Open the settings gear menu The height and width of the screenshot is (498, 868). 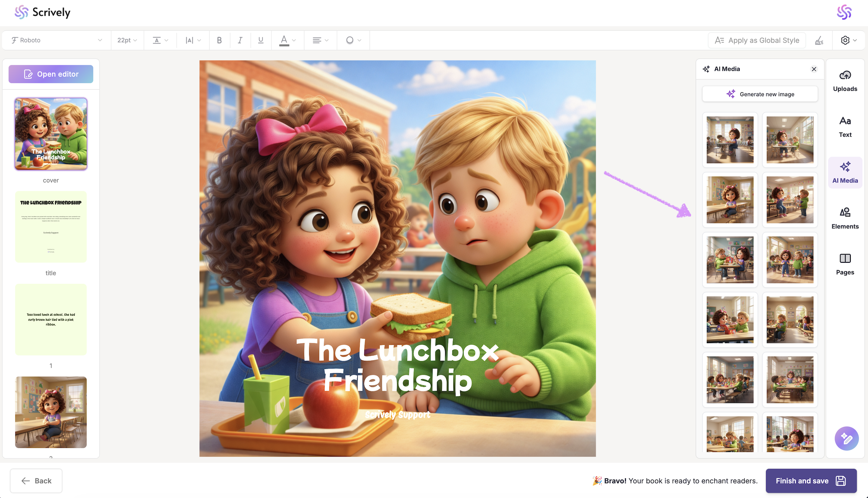pos(848,40)
